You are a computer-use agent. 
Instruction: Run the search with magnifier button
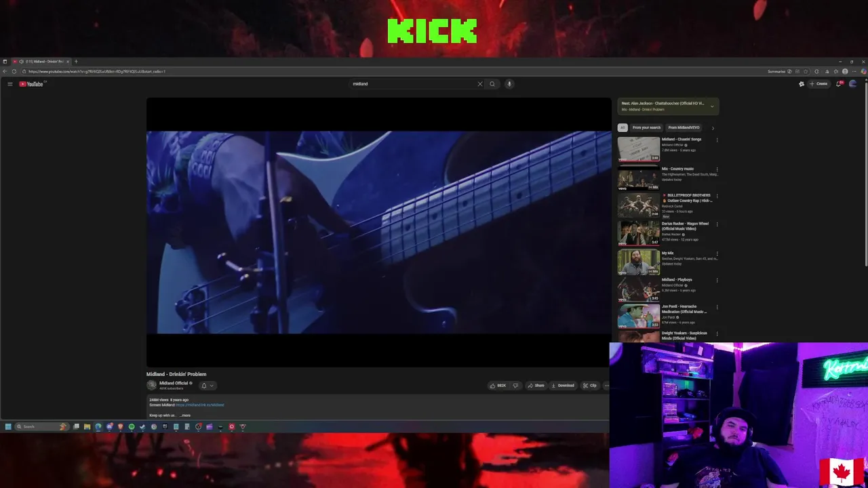[492, 84]
